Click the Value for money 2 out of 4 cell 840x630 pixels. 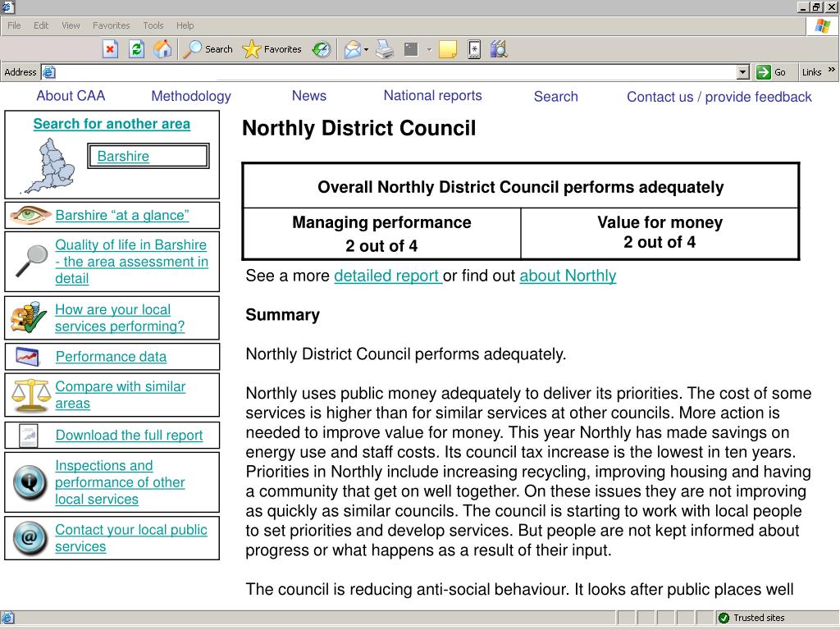click(660, 232)
